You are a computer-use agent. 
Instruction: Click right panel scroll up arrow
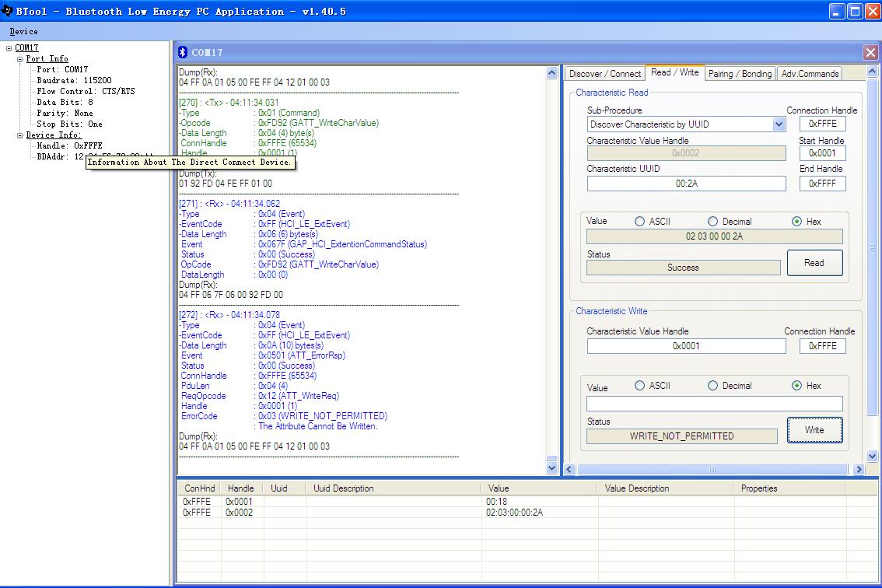point(872,72)
